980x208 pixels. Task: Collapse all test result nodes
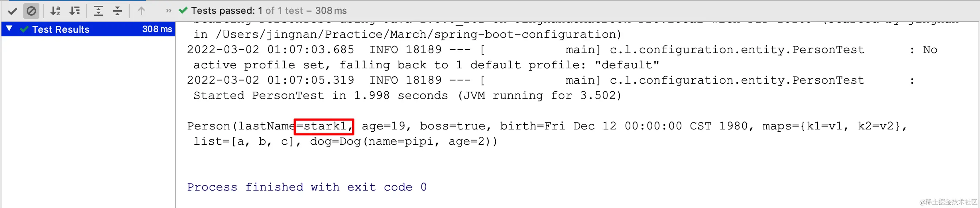click(x=117, y=11)
